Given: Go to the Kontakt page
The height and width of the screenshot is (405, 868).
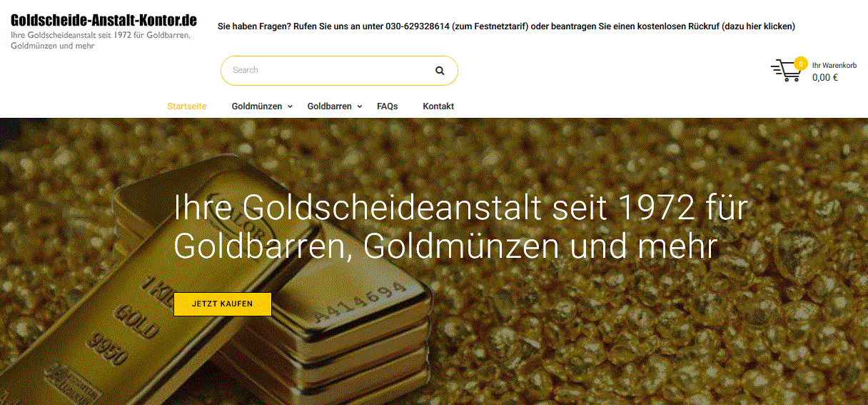Looking at the screenshot, I should pos(438,106).
